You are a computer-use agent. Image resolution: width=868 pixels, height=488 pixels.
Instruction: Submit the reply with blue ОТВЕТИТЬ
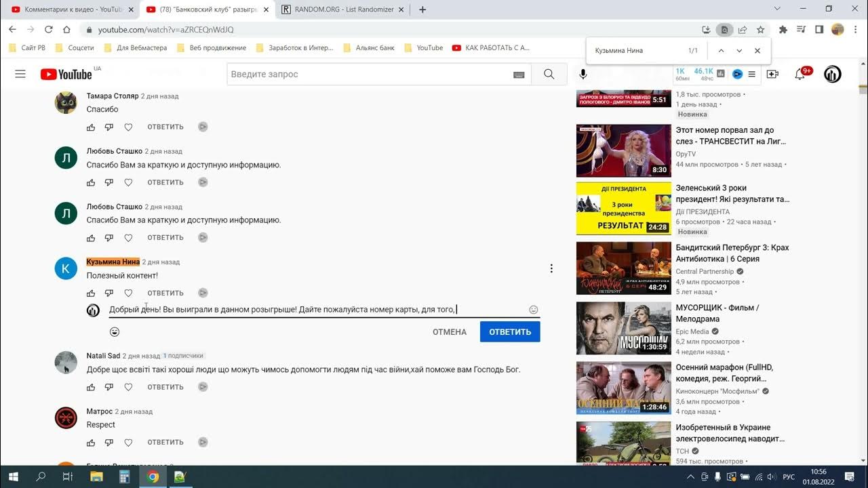point(510,332)
